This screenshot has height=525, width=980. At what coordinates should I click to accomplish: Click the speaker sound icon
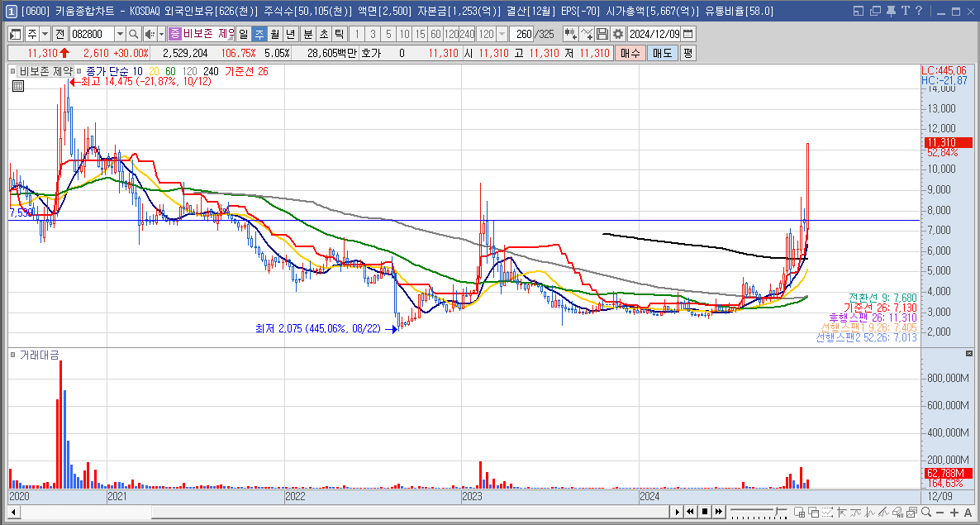click(x=150, y=35)
